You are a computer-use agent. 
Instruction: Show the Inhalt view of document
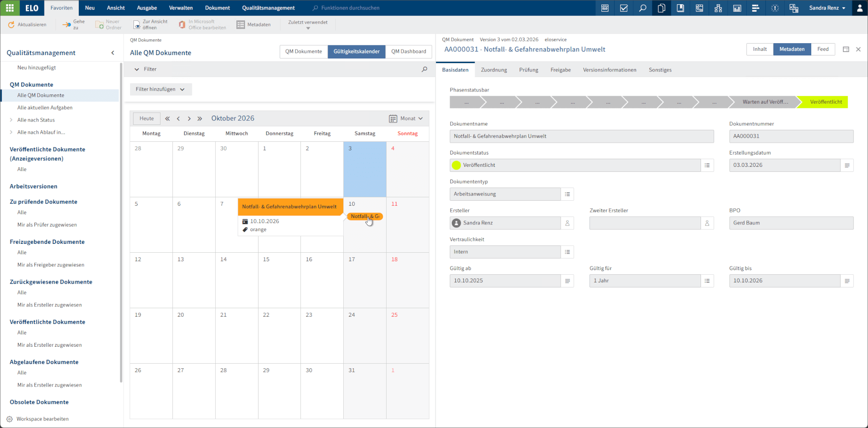759,50
